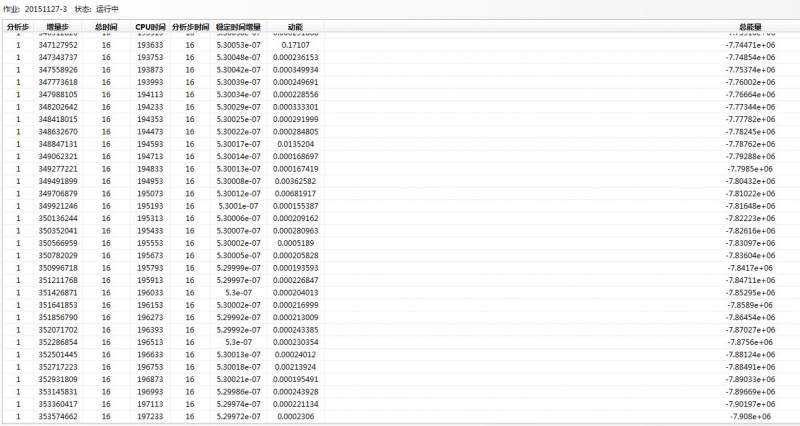Viewport: 800px width, 426px height.
Task: Select kinetic energy value 0.000228556
Action: pyautogui.click(x=295, y=94)
